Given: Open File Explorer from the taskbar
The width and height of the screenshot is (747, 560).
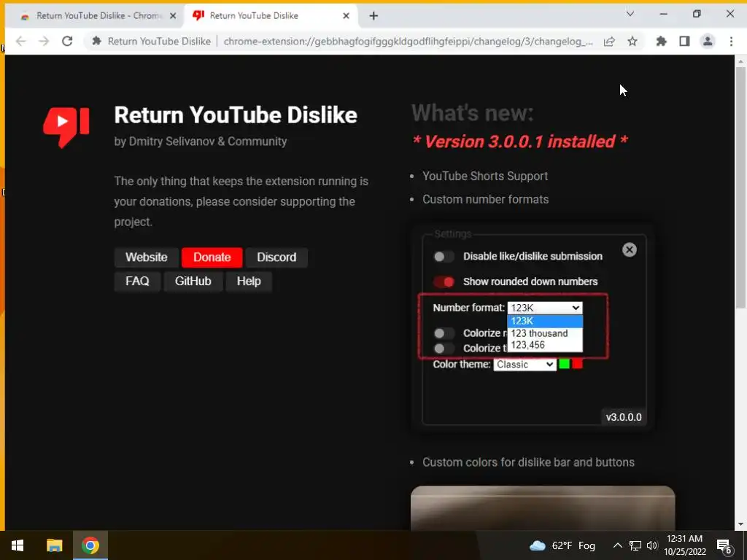Looking at the screenshot, I should pos(54,545).
